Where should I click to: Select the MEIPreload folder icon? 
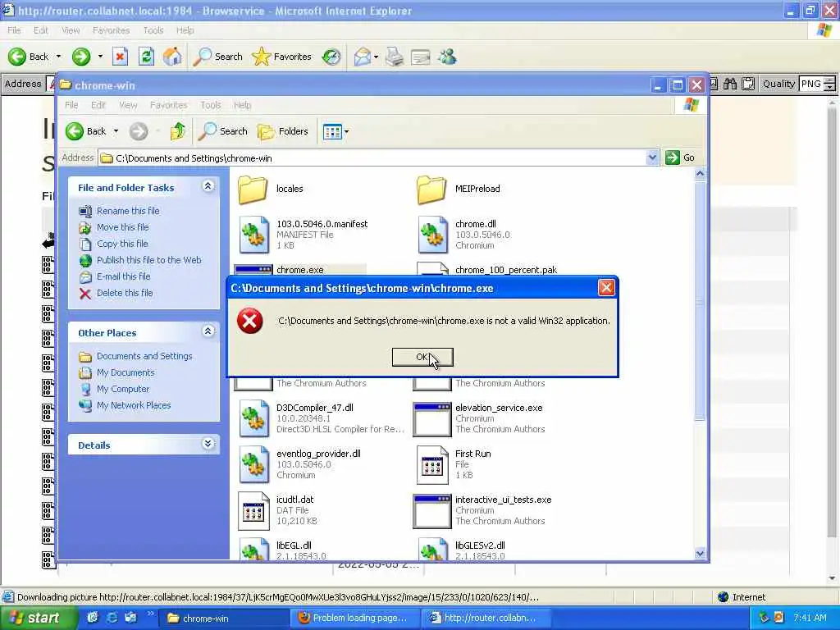coord(431,189)
